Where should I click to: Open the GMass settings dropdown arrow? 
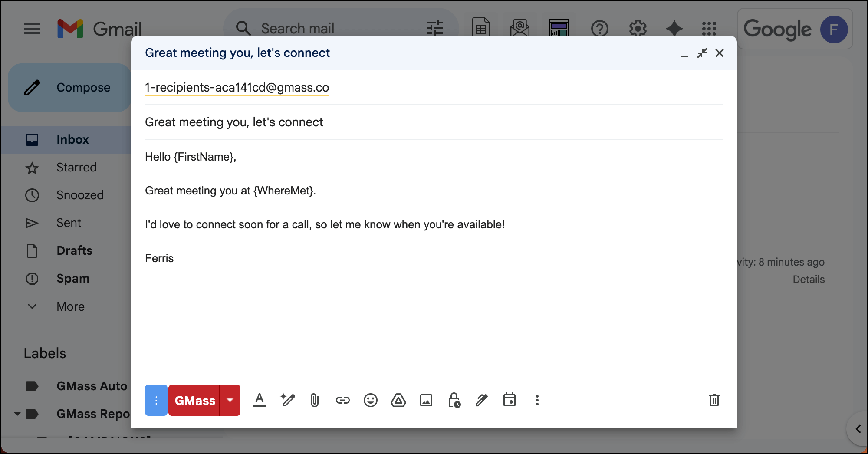230,400
